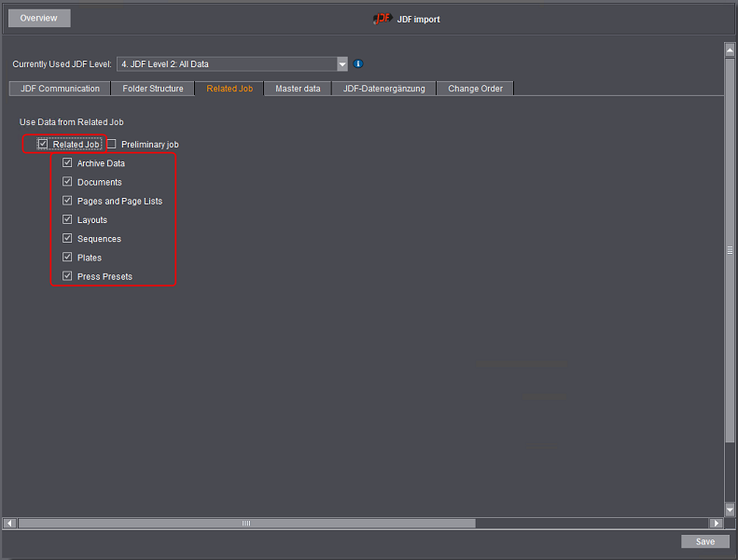Click the horizontal scrollbar left arrow
Screen dimensions: 738x560
(10, 524)
